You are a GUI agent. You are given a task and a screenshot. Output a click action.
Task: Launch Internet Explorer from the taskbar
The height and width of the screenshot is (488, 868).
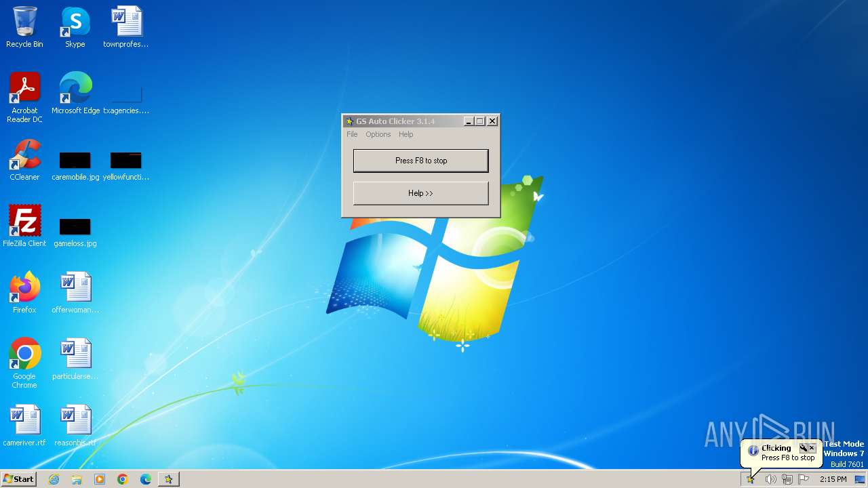pyautogui.click(x=54, y=479)
